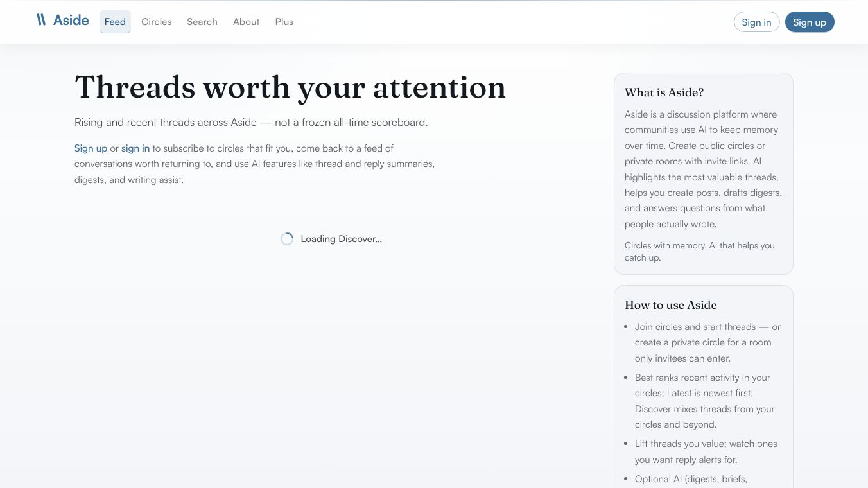
Task: Follow the inline "sign in" link
Action: (x=135, y=148)
